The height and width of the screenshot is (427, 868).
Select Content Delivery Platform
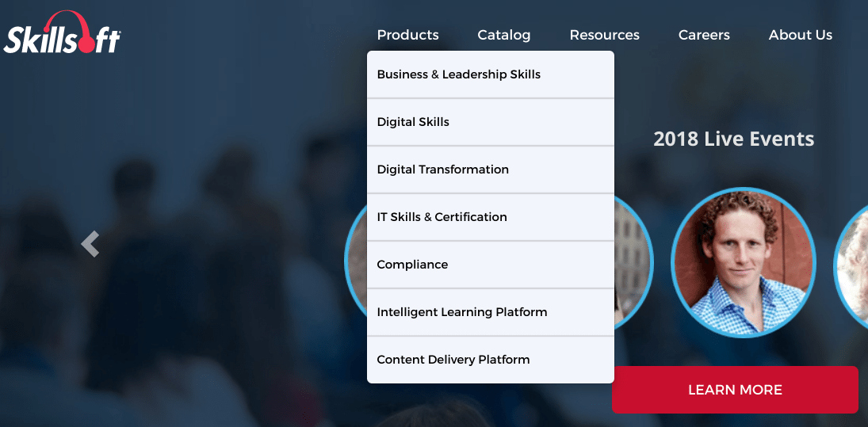[491, 360]
